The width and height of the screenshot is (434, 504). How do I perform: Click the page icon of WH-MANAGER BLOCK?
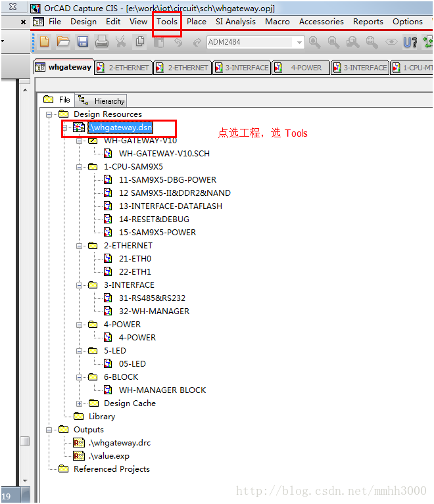(x=108, y=390)
